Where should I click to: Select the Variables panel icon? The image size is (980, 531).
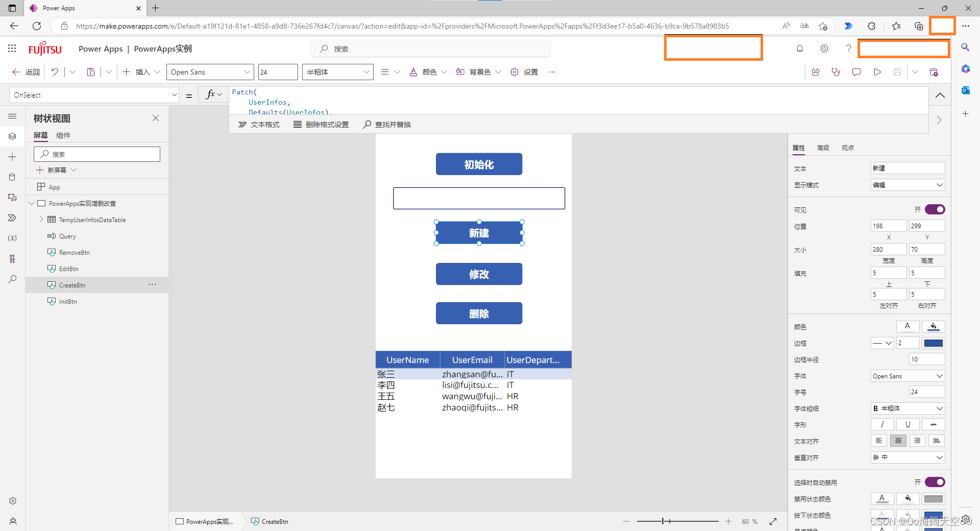coord(13,238)
